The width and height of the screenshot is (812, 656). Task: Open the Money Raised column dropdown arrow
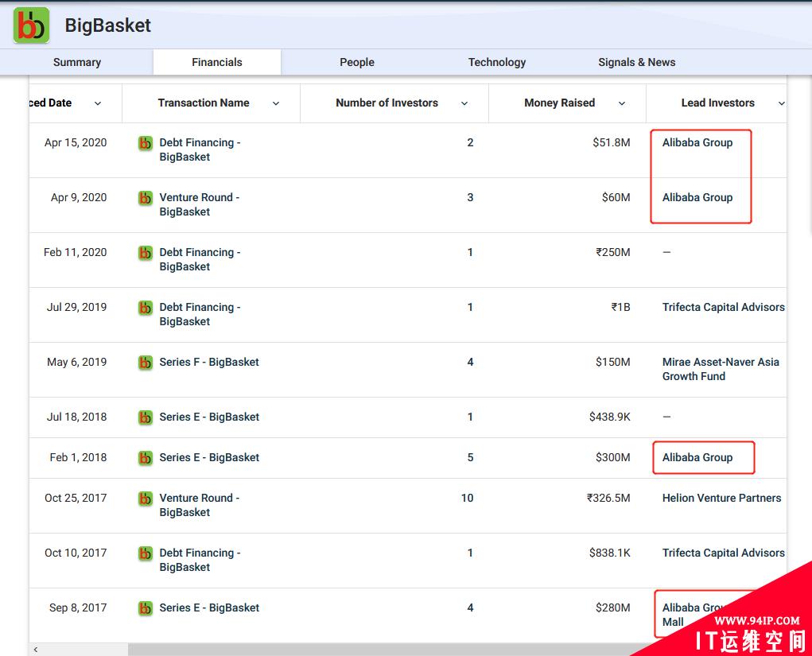[622, 103]
